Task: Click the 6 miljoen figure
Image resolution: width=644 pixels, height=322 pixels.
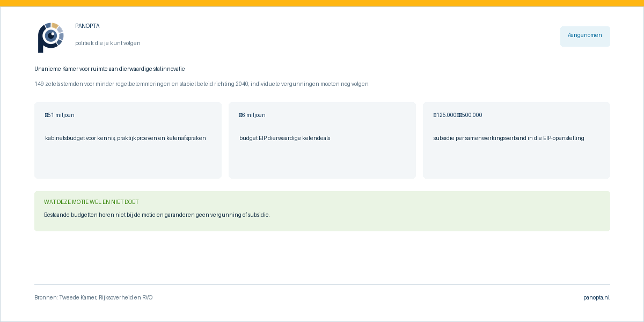Action: click(252, 115)
